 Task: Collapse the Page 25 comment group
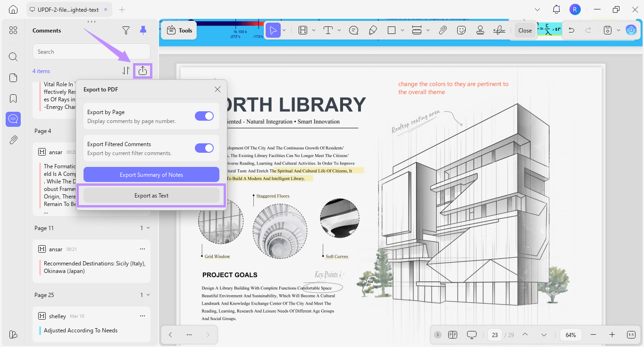tap(148, 295)
